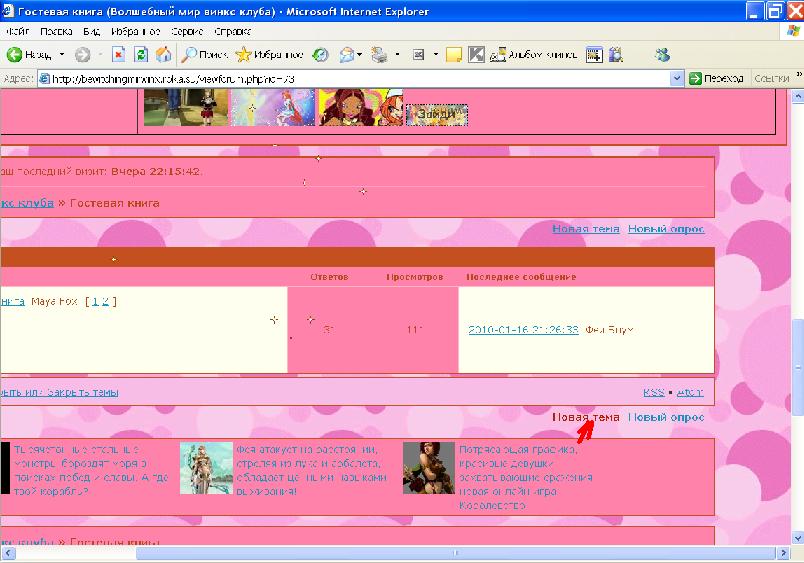The height and width of the screenshot is (563, 804).
Task: Open last message dated 2010-01-16 link
Action: click(524, 330)
